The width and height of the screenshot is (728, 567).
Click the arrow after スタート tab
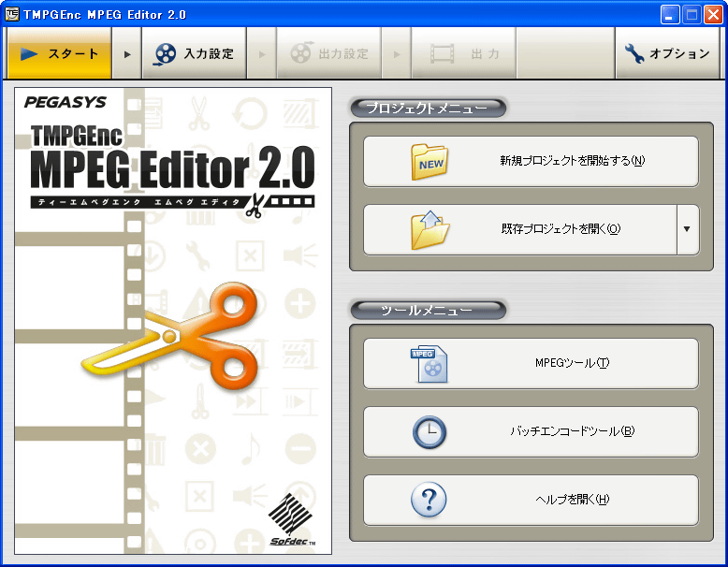tap(127, 54)
